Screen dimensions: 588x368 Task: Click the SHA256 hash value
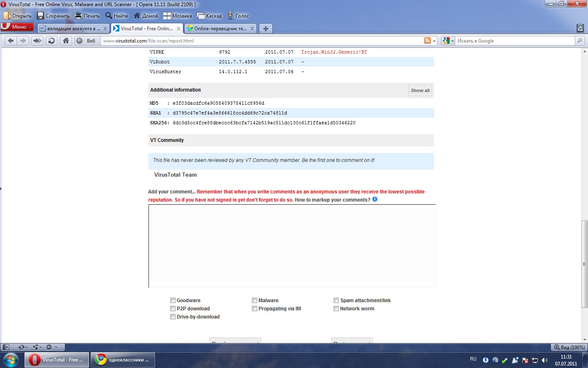(264, 123)
